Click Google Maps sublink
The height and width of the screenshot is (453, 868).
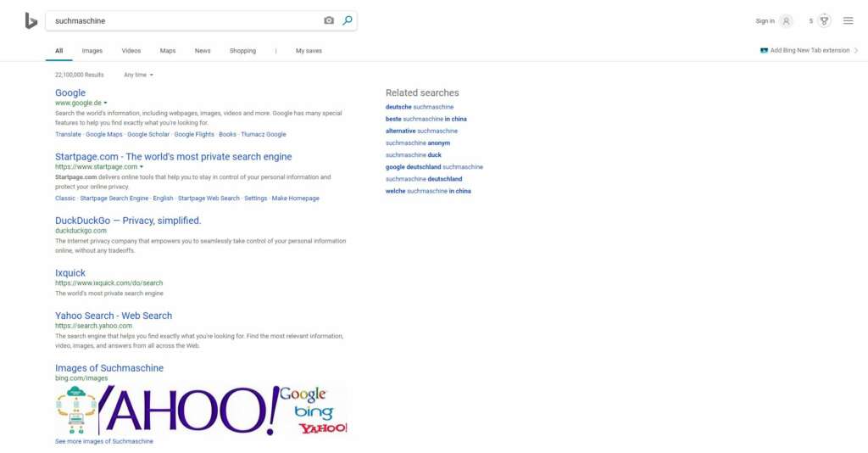(x=104, y=134)
